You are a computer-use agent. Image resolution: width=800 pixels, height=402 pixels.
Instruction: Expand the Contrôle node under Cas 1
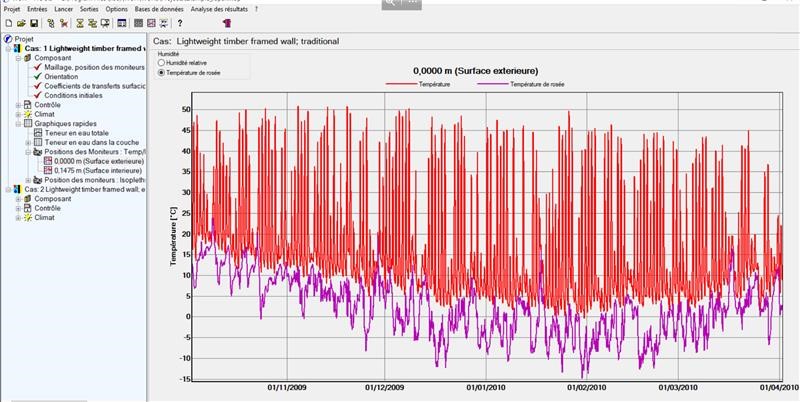click(17, 105)
